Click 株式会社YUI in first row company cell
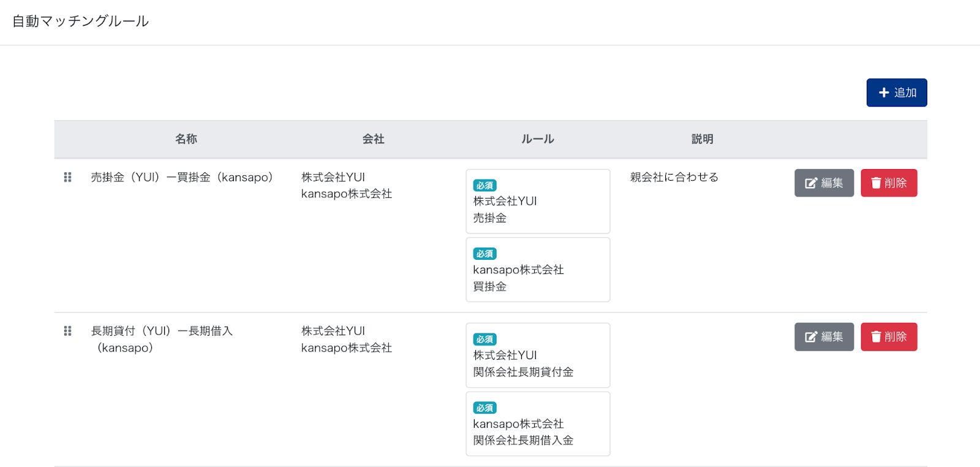This screenshot has width=980, height=467. (333, 177)
